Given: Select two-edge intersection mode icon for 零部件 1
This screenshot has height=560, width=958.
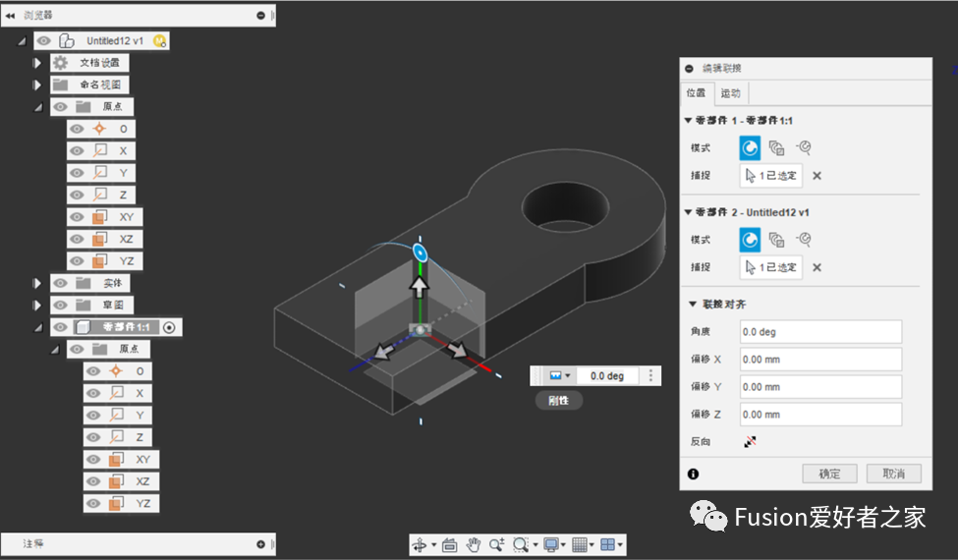Looking at the screenshot, I should [804, 147].
